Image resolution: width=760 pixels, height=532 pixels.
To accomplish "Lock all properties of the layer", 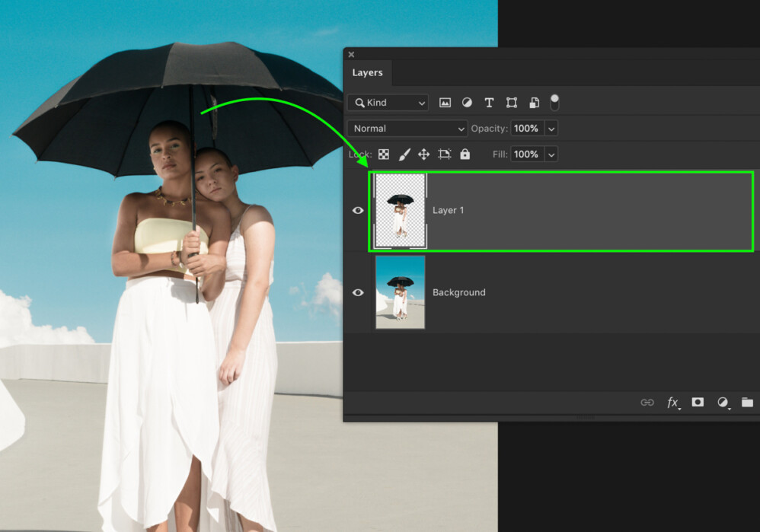I will [465, 154].
